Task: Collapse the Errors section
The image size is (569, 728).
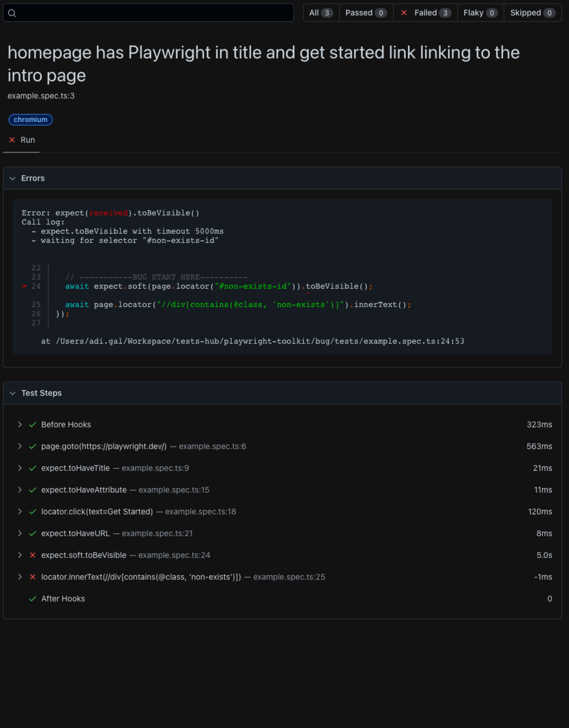Action: click(13, 178)
